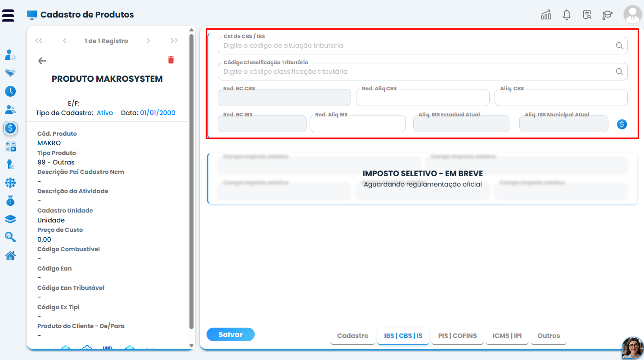Switch to the IBS | CBS | IS tab
This screenshot has height=360, width=644.
[x=403, y=336]
